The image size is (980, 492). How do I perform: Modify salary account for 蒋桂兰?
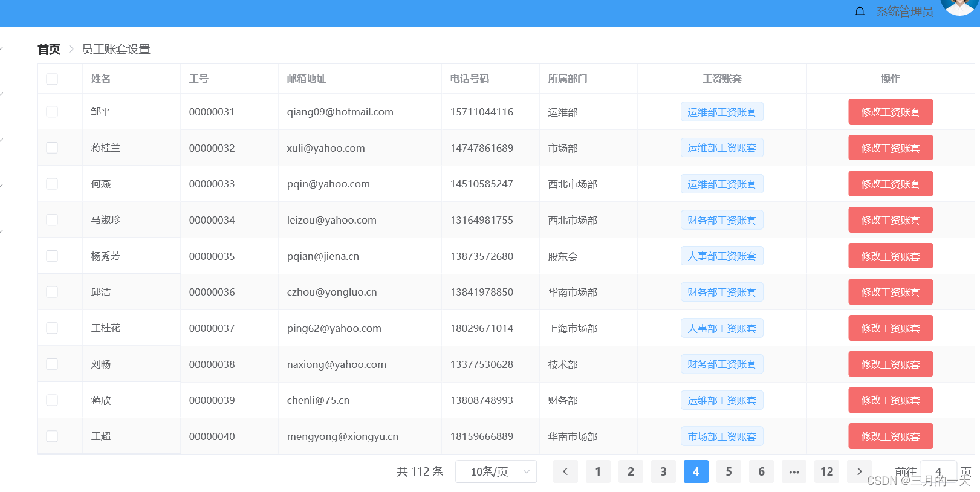891,147
